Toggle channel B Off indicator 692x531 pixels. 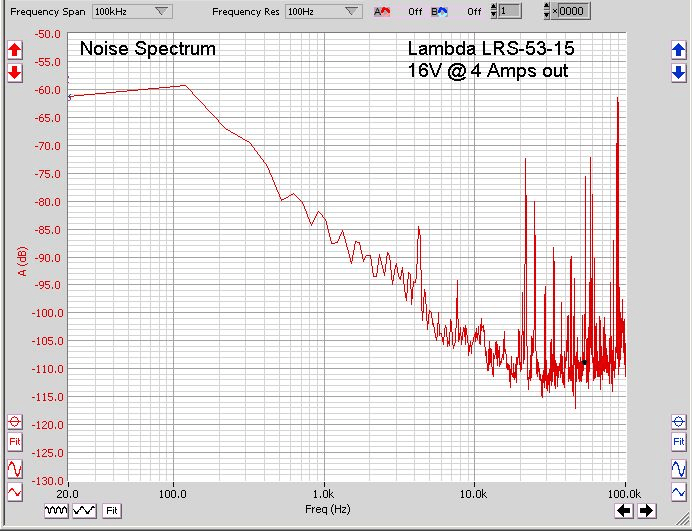474,12
